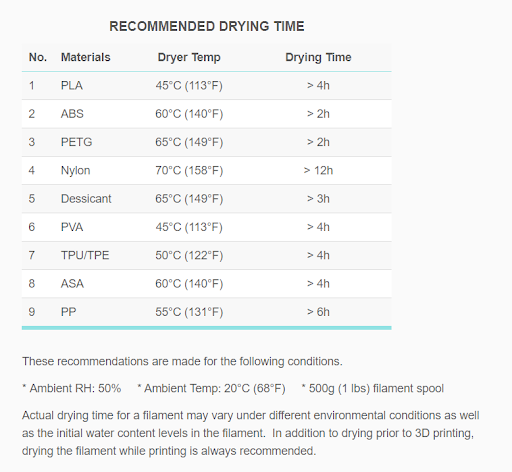Click the row number 4 cell
The height and width of the screenshot is (472, 512).
32,171
